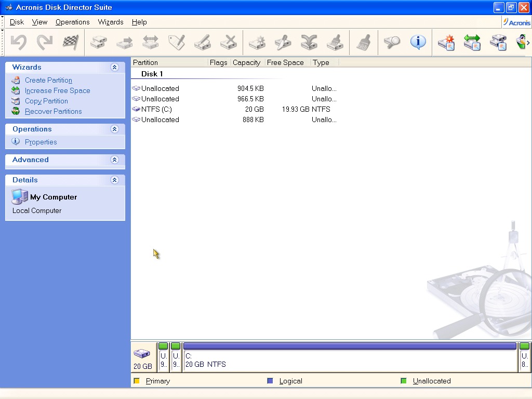This screenshot has width=532, height=399.
Task: Click the yellow Primary legend swatch
Action: click(x=137, y=381)
